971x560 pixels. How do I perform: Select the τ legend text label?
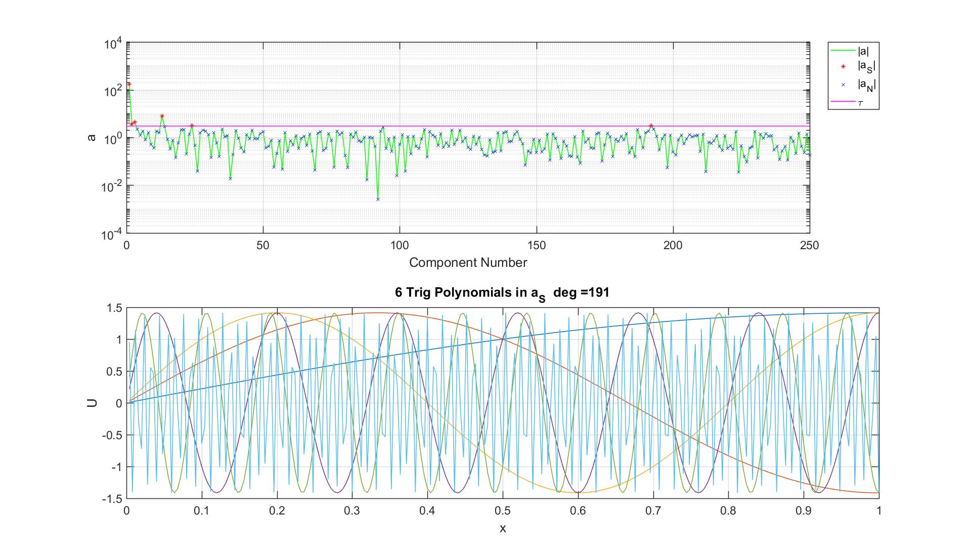point(860,103)
